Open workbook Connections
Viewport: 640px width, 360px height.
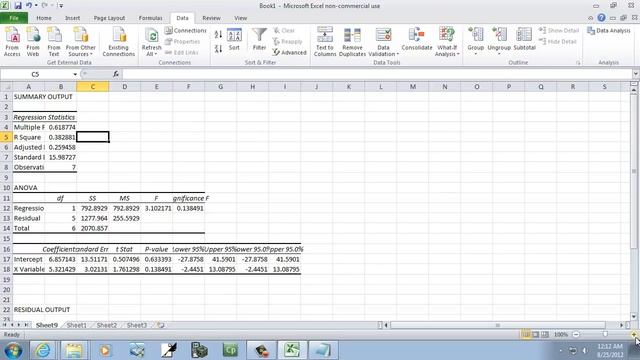pos(186,31)
